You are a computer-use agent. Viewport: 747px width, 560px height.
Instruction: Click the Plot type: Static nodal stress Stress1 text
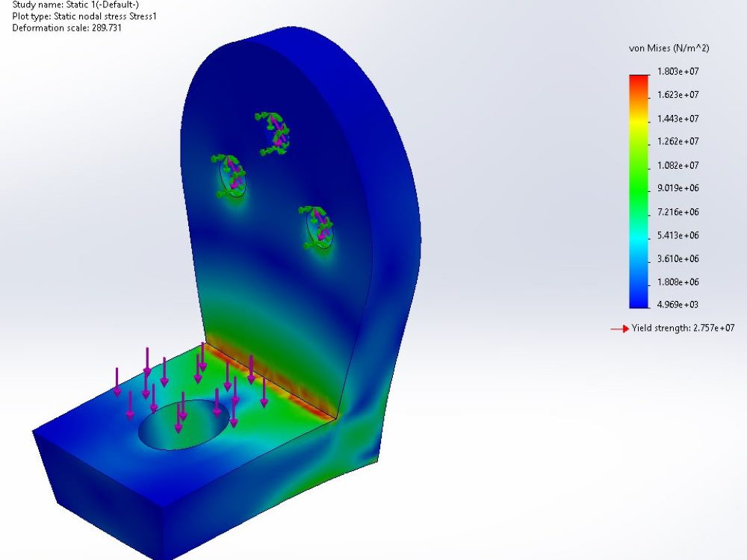(x=82, y=17)
